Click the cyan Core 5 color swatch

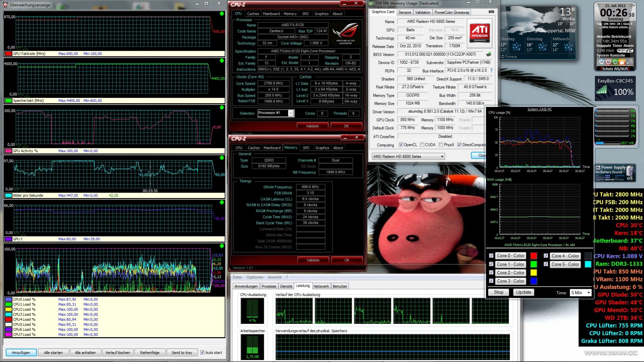tap(588, 264)
